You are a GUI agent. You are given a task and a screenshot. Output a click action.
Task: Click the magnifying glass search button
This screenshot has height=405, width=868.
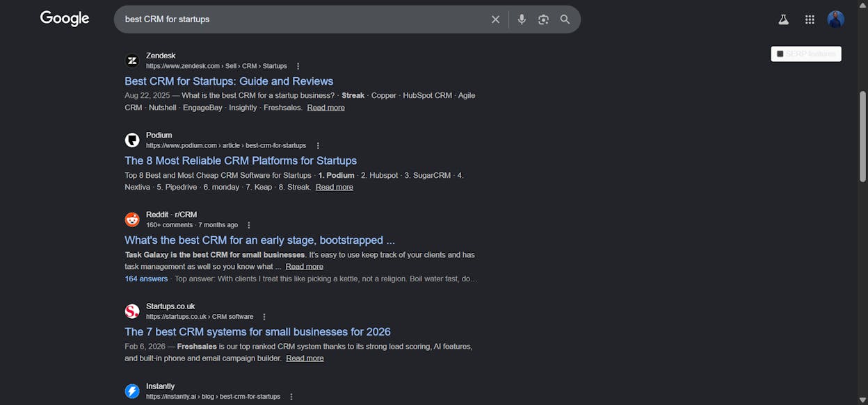click(565, 19)
